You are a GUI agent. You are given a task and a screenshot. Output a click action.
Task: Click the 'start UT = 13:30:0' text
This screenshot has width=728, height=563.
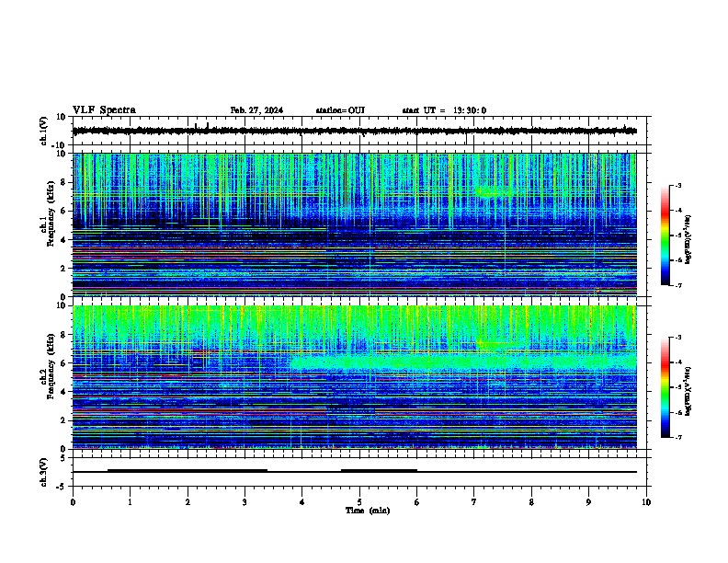(x=444, y=110)
